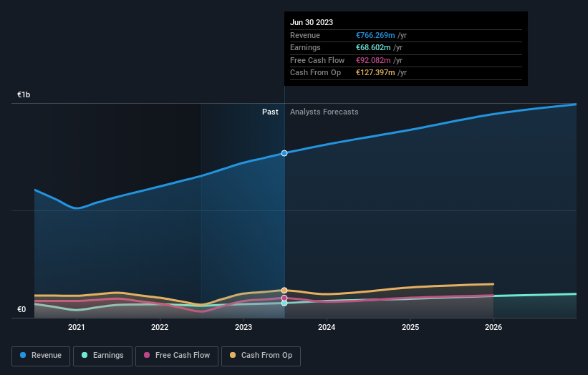588x375 pixels.
Task: Click the pink Free Cash Flow data point
Action: [x=284, y=298]
